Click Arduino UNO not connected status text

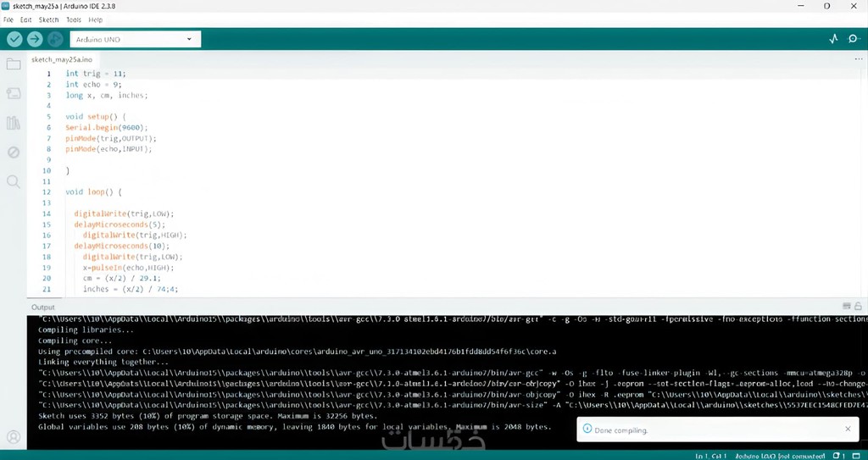pyautogui.click(x=780, y=456)
